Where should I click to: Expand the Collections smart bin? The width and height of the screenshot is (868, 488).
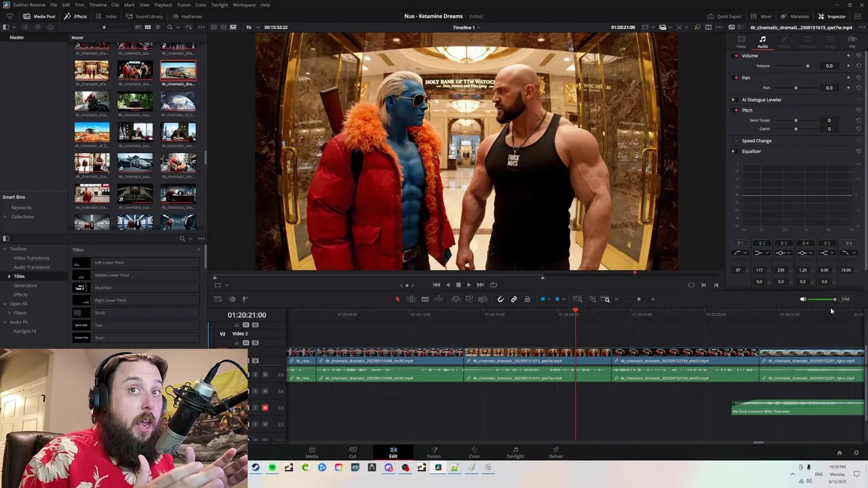click(5, 217)
